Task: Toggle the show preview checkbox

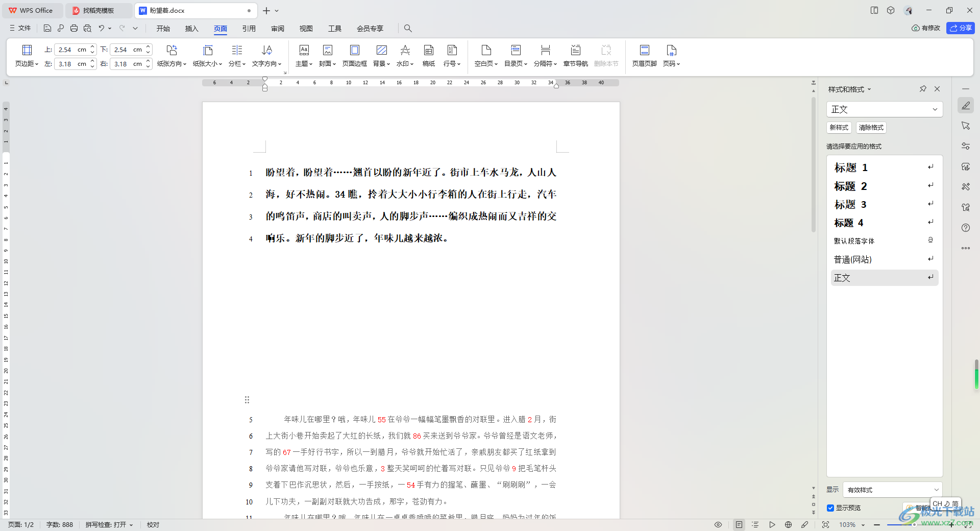Action: (x=830, y=508)
